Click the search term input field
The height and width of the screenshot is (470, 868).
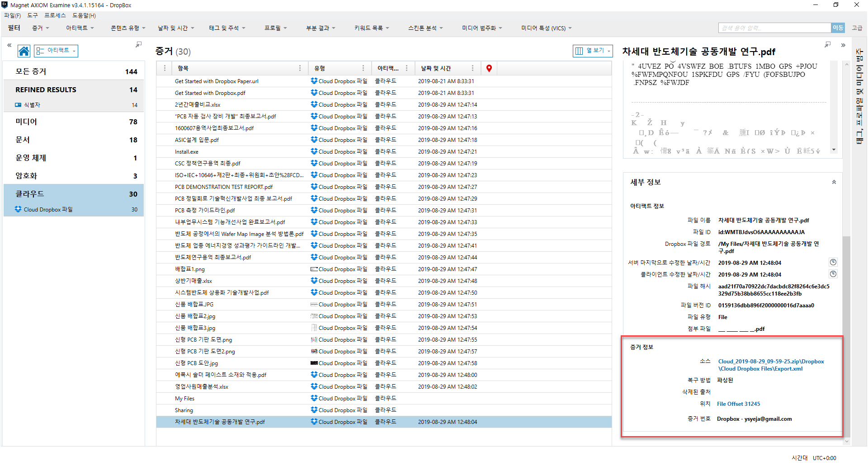774,28
